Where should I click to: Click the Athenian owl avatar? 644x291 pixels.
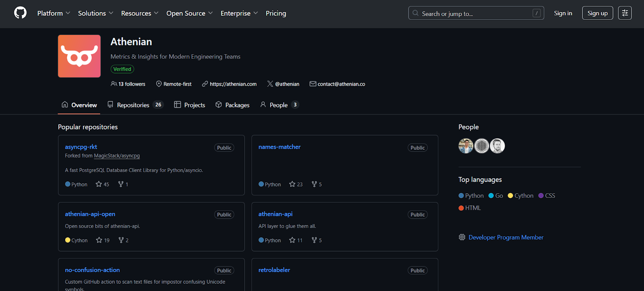(x=79, y=56)
